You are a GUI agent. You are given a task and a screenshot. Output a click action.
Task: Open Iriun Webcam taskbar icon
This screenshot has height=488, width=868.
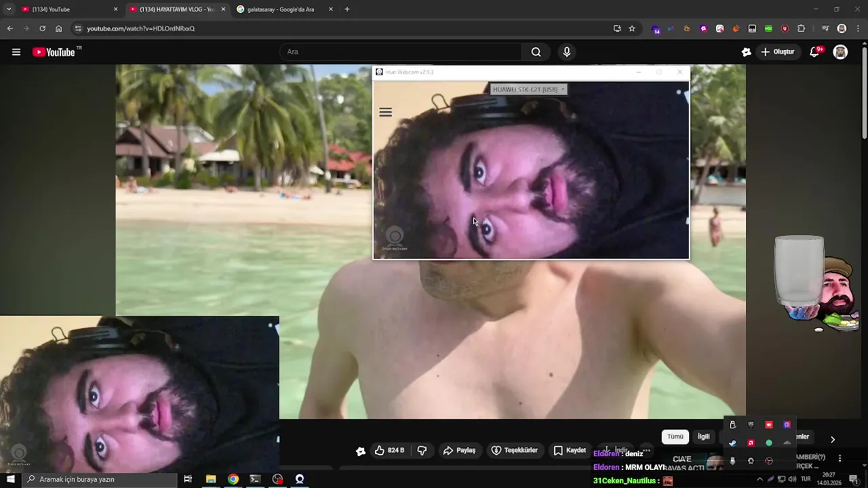tap(300, 479)
